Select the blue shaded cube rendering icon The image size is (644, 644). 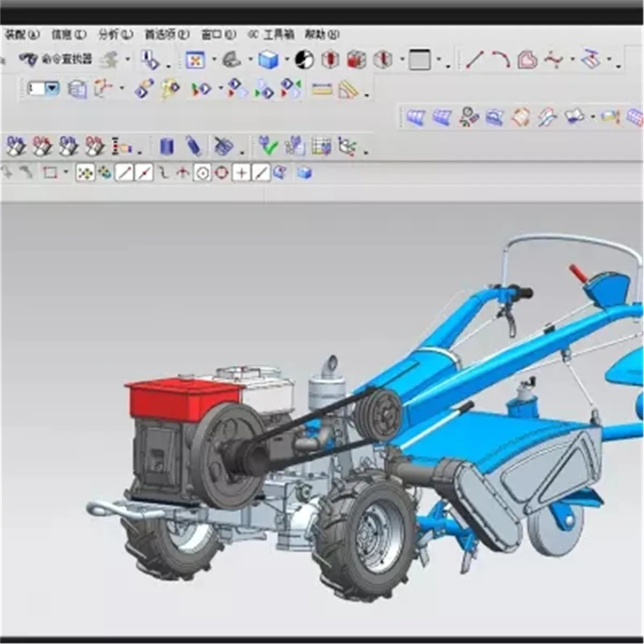(x=268, y=60)
